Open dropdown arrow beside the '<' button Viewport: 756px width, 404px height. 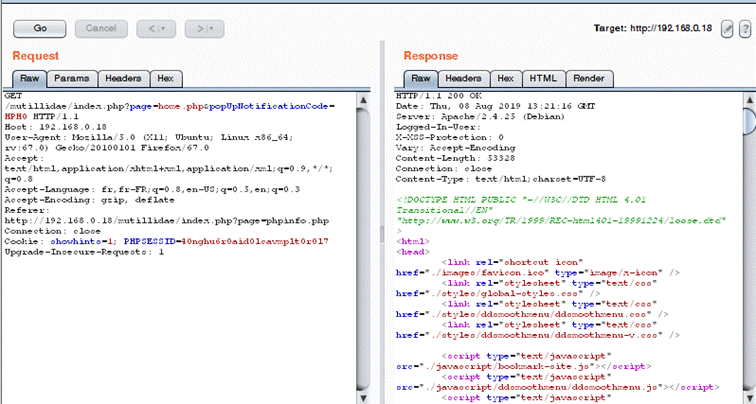pos(163,28)
